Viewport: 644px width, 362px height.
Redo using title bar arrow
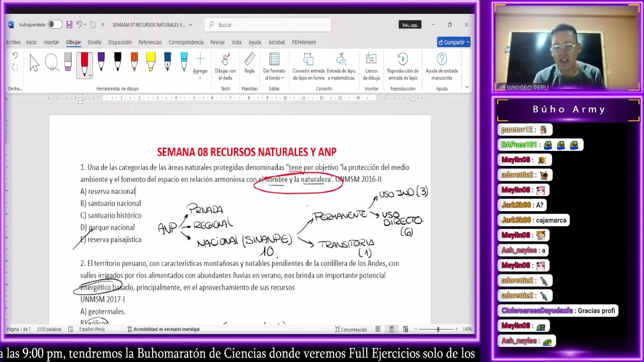[92, 25]
